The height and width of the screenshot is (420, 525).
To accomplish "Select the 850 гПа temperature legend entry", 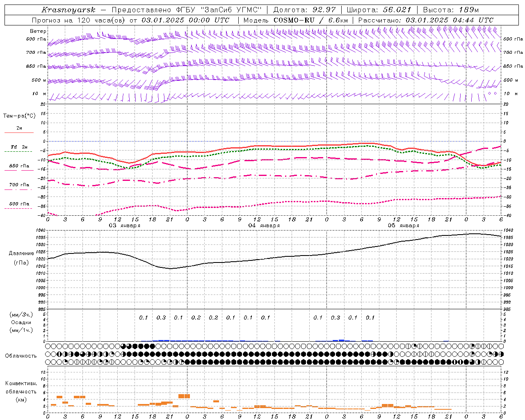I will 19,166.
